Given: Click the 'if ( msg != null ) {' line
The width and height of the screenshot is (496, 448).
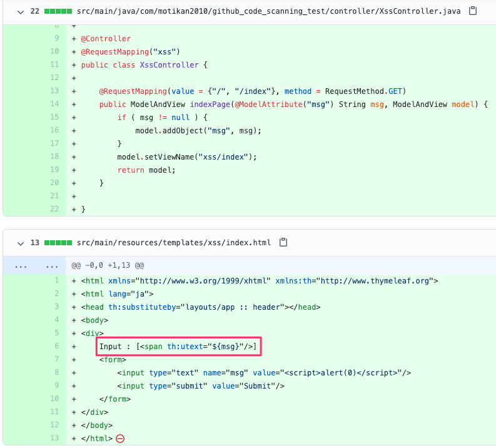Looking at the screenshot, I should (163, 118).
